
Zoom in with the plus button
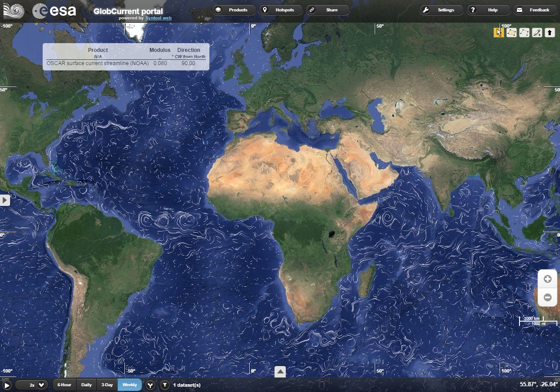pyautogui.click(x=548, y=279)
